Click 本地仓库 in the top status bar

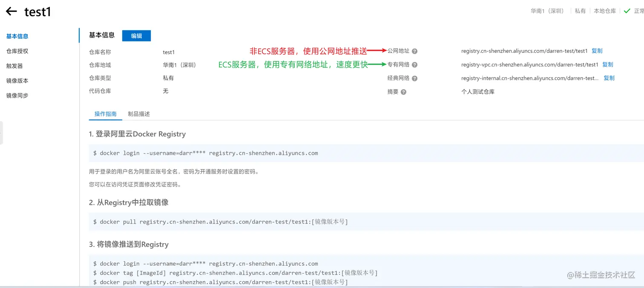pos(605,11)
